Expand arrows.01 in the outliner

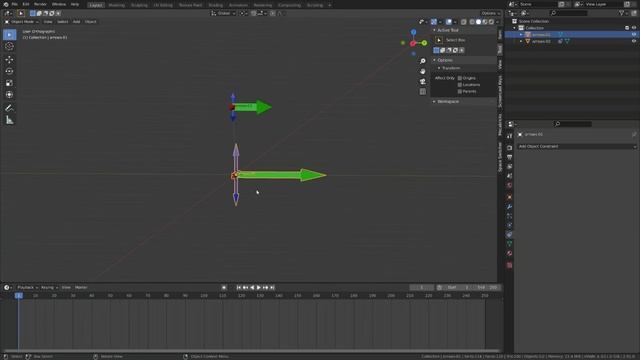pyautogui.click(x=521, y=35)
